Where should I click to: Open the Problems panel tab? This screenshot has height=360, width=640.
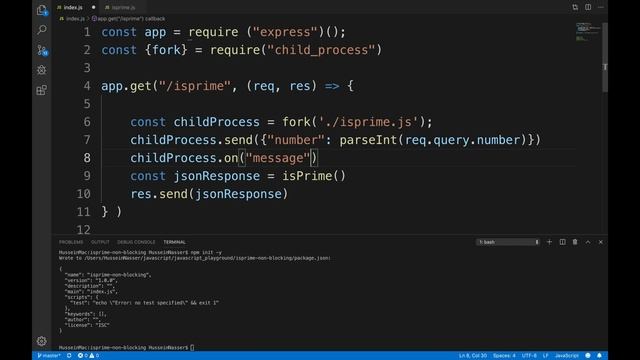pyautogui.click(x=71, y=242)
